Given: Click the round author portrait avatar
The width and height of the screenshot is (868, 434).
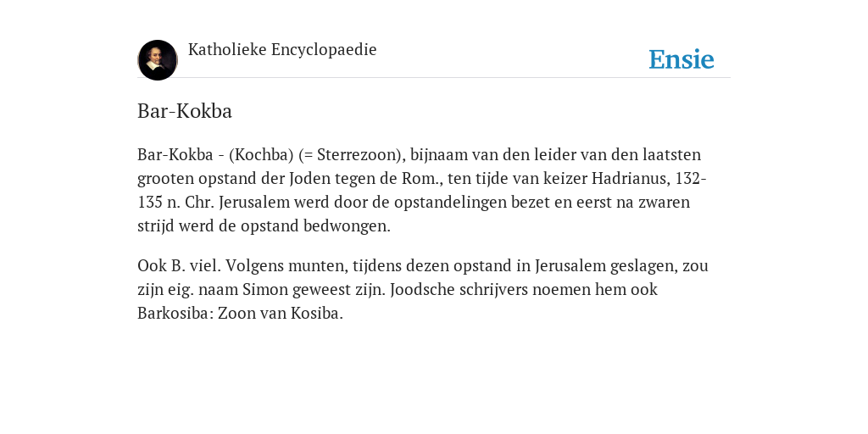Looking at the screenshot, I should click(x=158, y=60).
